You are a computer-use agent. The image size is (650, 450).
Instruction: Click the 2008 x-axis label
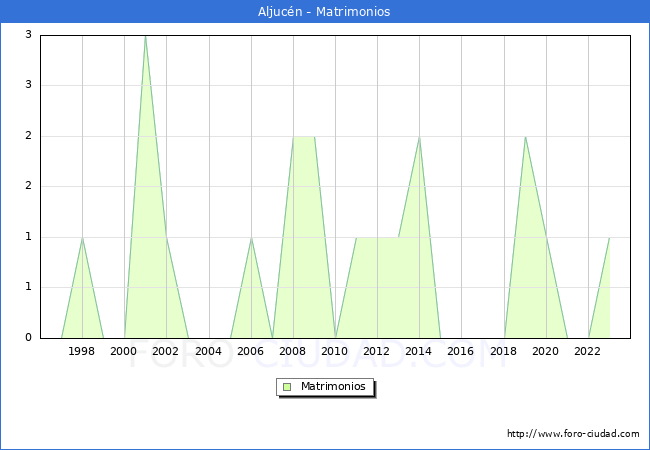click(293, 351)
